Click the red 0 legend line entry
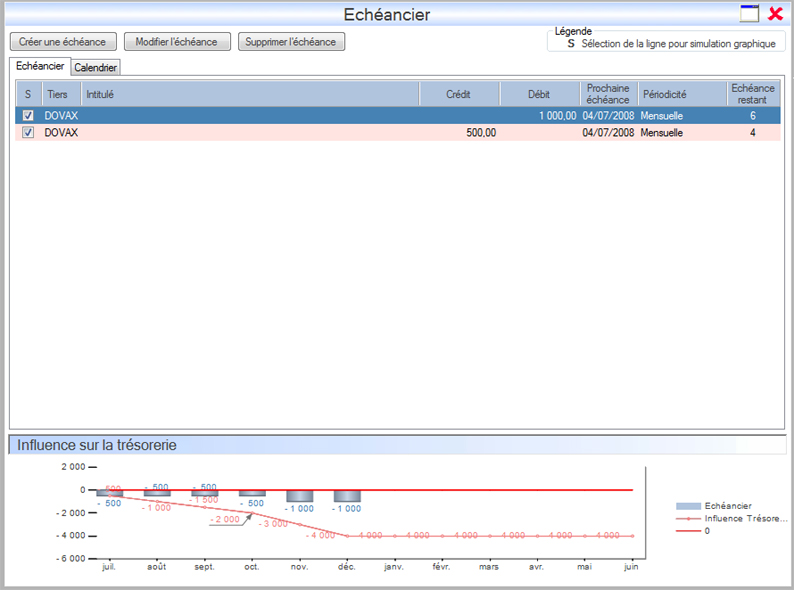 click(688, 531)
